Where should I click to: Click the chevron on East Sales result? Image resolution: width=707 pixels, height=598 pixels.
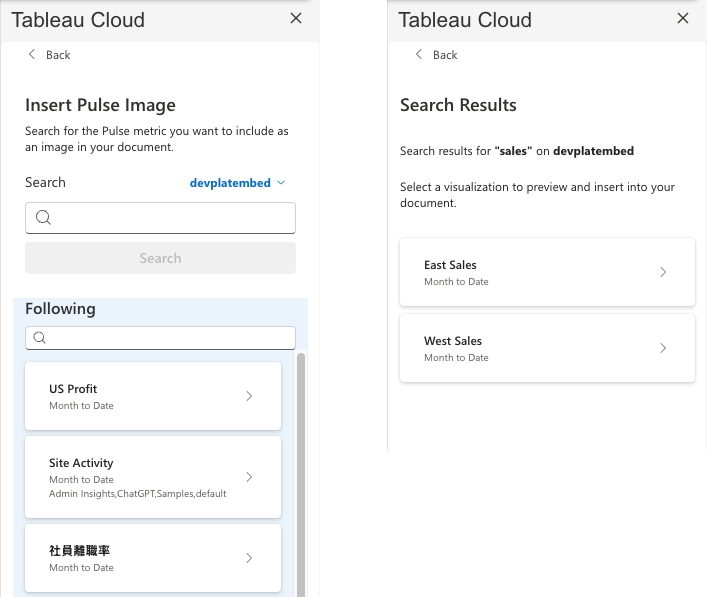(662, 272)
